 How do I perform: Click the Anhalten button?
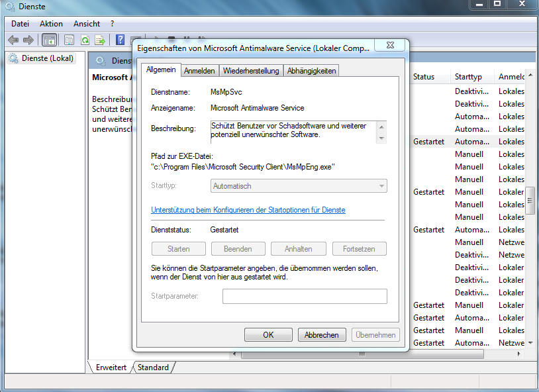pos(299,248)
